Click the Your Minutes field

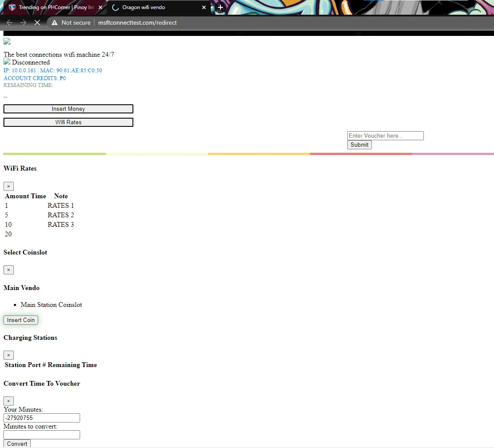tap(42, 418)
